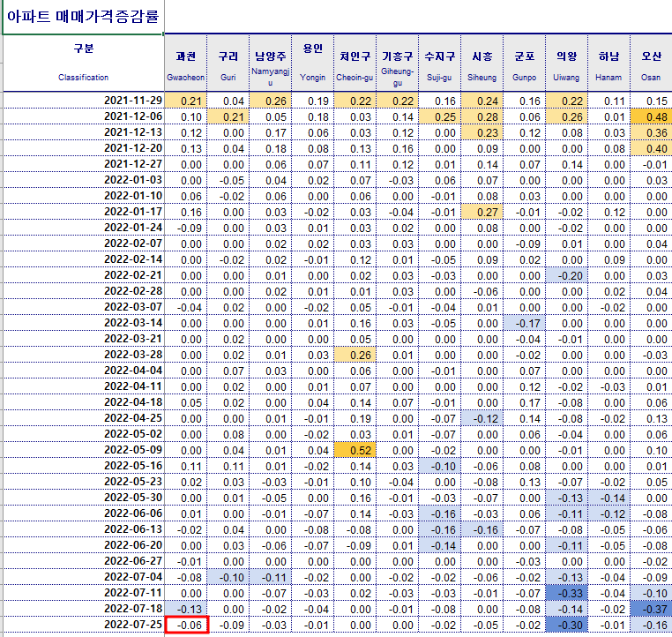Click Uiwang's -0.20 value on 2022-02-21
Image resolution: width=672 pixels, height=637 pixels.
[x=566, y=274]
